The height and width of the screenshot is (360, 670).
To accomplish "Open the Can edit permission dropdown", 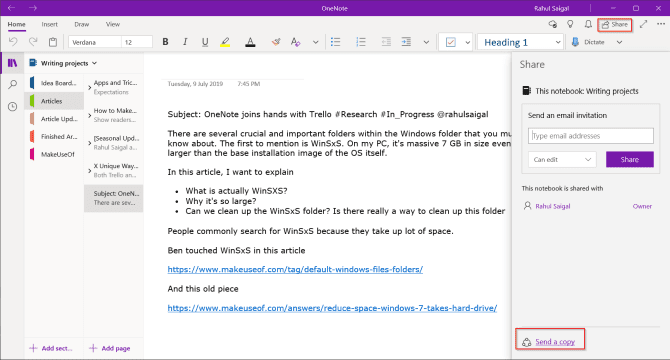I will tap(562, 159).
